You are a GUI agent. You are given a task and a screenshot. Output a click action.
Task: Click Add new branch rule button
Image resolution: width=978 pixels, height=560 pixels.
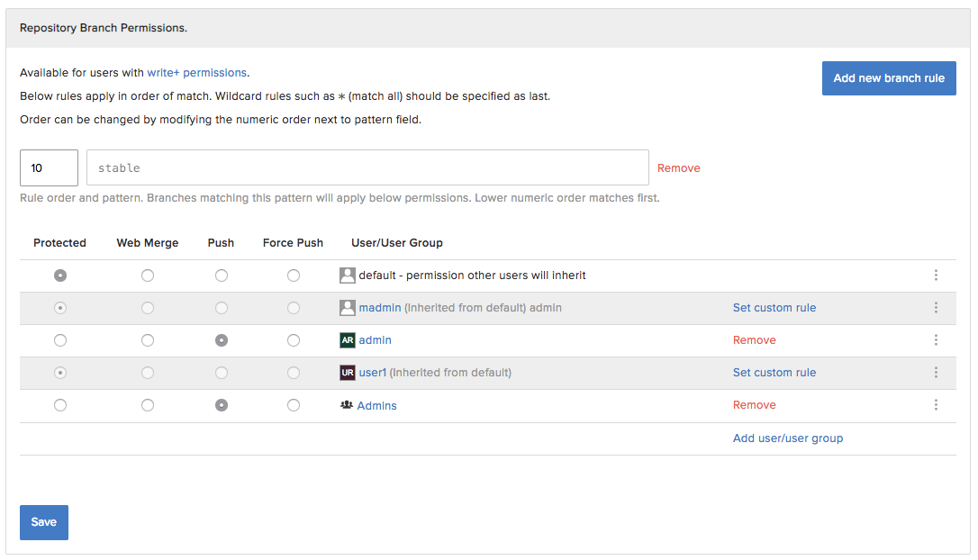(888, 78)
